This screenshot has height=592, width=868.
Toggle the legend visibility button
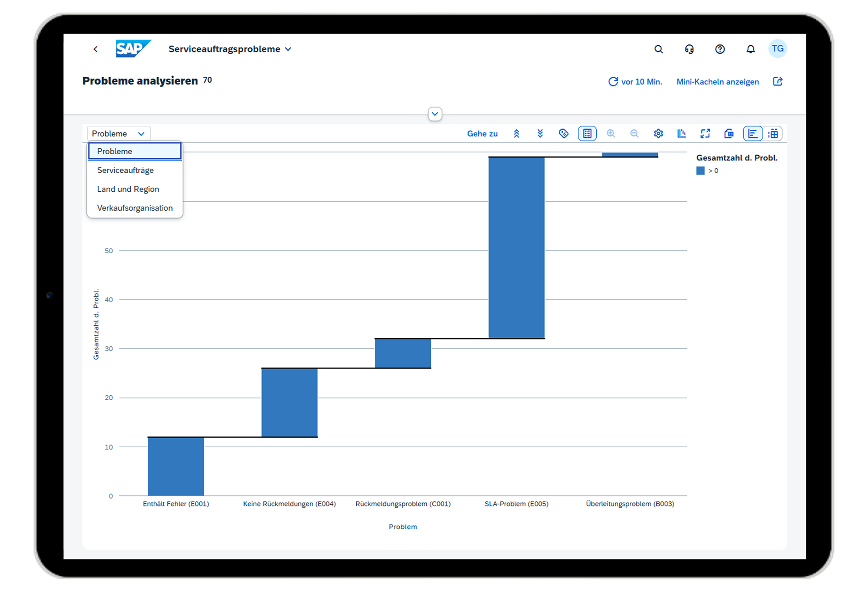point(587,133)
